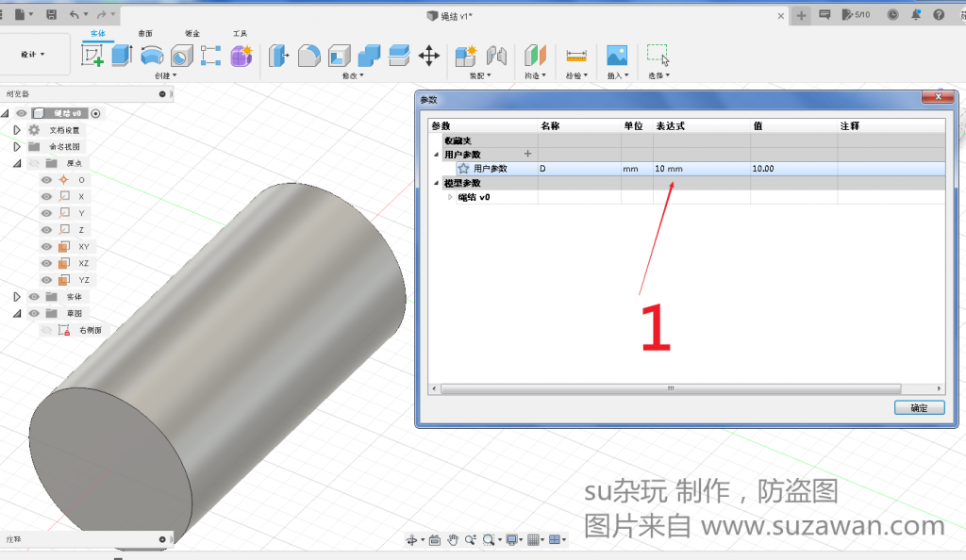Toggle visibility of origin point O
This screenshot has width=966, height=560.
point(47,180)
